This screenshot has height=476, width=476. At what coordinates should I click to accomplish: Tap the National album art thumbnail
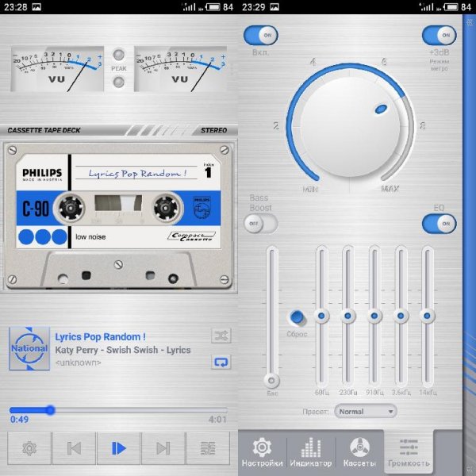(29, 348)
